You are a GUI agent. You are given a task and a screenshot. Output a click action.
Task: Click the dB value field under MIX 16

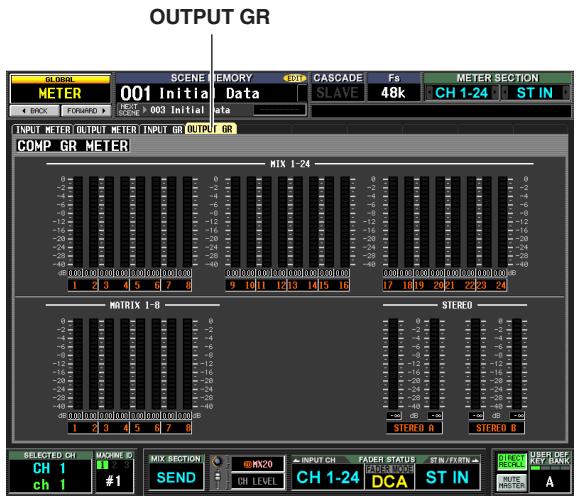pos(342,273)
